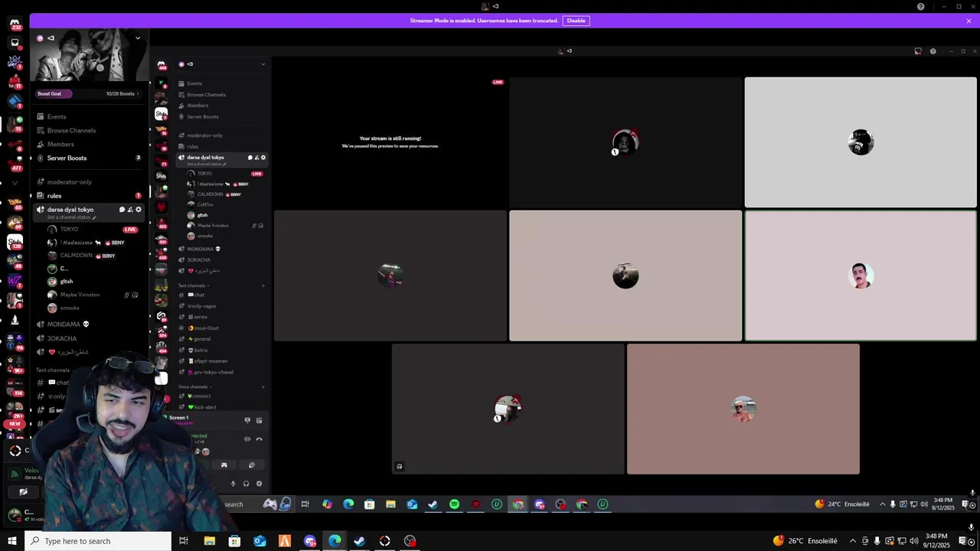Viewport: 980px width, 551px height.
Task: Click the paused LIVE stream preview tile
Action: [x=390, y=142]
